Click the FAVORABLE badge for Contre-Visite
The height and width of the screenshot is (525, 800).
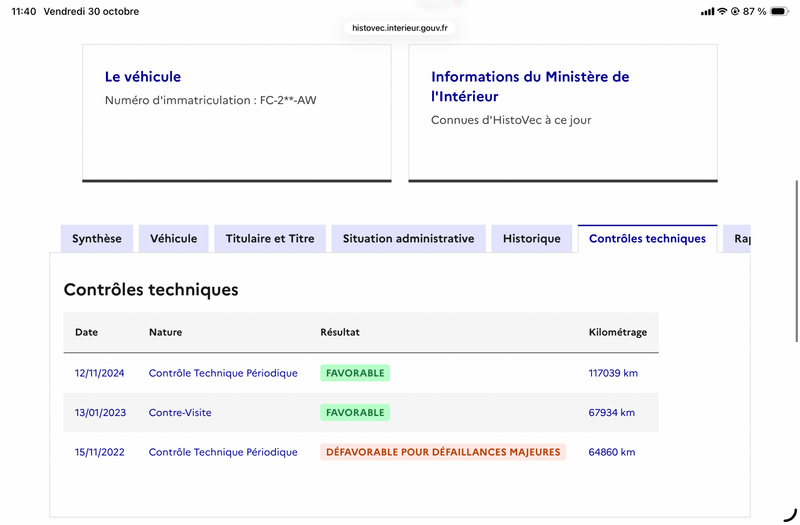[x=355, y=412]
